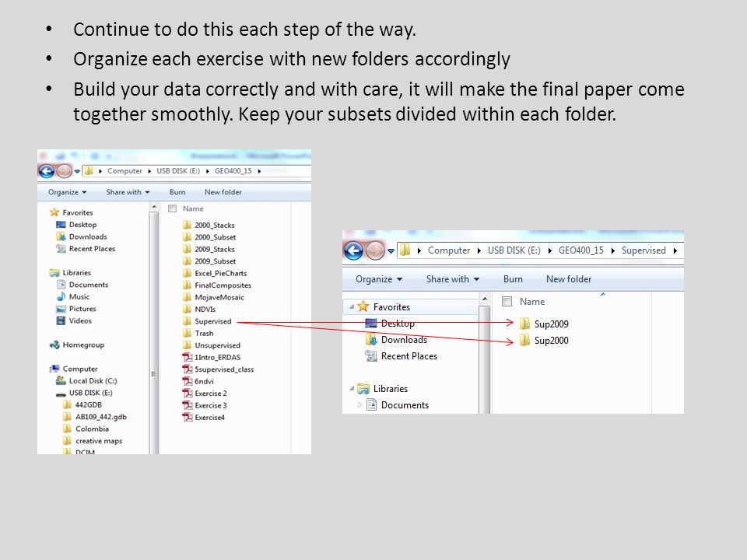Open recent pages arrow in left window
This screenshot has height=560, width=747.
77,171
